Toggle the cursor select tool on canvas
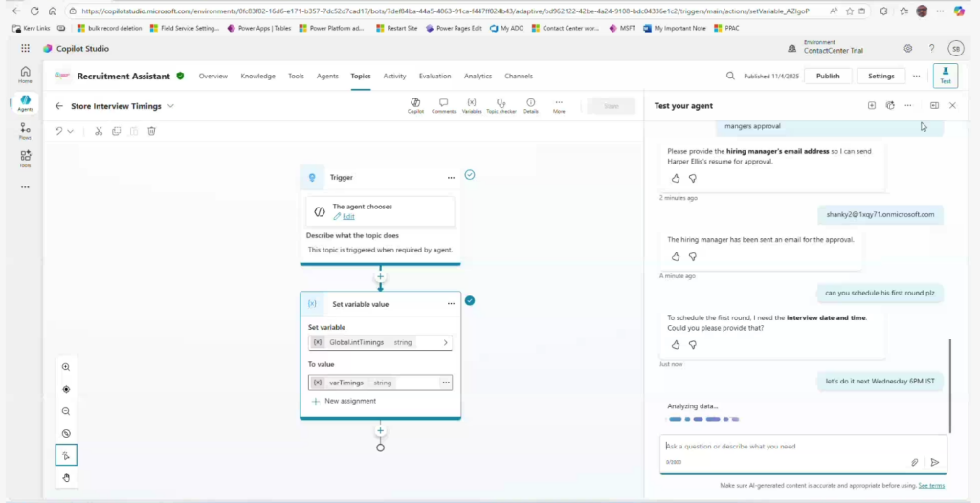Image resolution: width=980 pixels, height=503 pixels. (66, 455)
